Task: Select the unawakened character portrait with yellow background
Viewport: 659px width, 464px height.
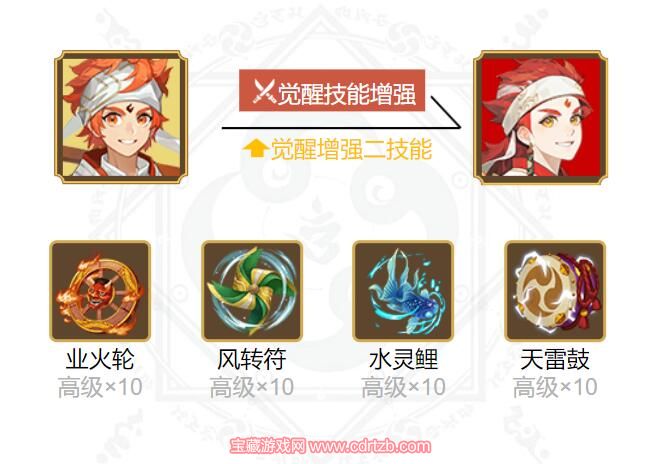Action: tap(121, 117)
